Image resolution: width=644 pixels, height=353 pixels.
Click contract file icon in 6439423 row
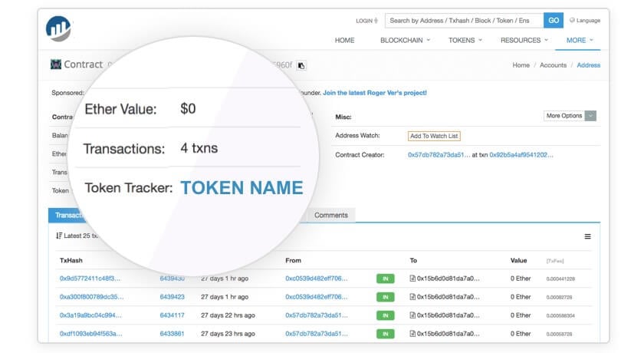point(412,297)
